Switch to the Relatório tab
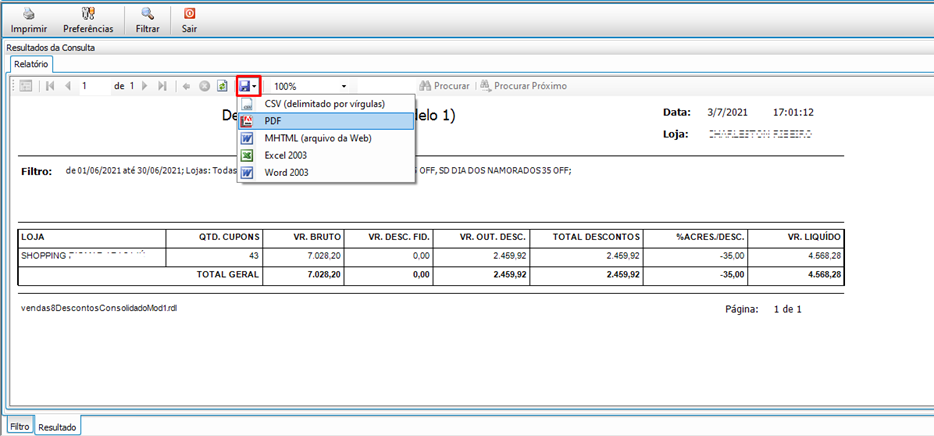This screenshot has width=934, height=436. (31, 64)
